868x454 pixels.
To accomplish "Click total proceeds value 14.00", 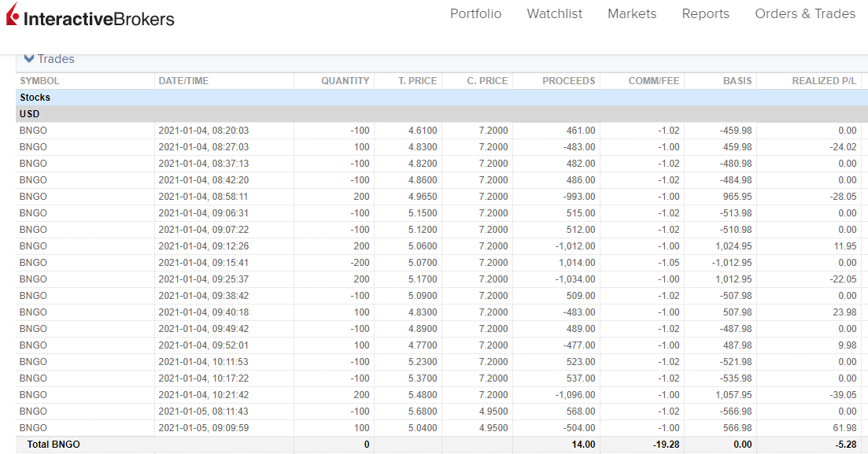I will (x=583, y=445).
